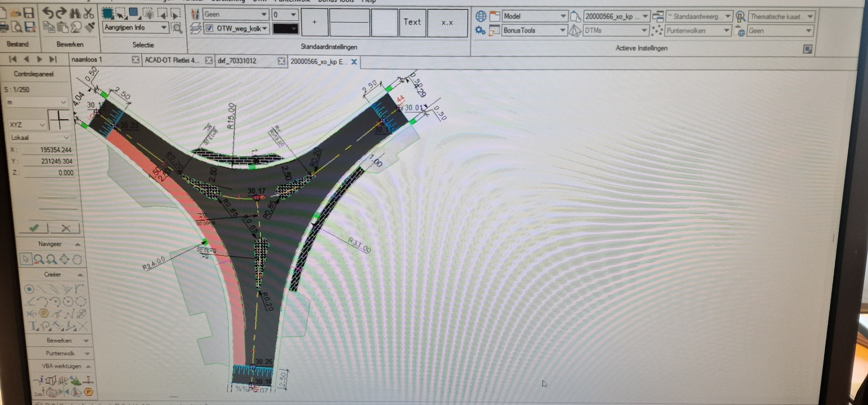The image size is (868, 405).
Task: Select the dashed rectangle selection tool
Action: 120,14
